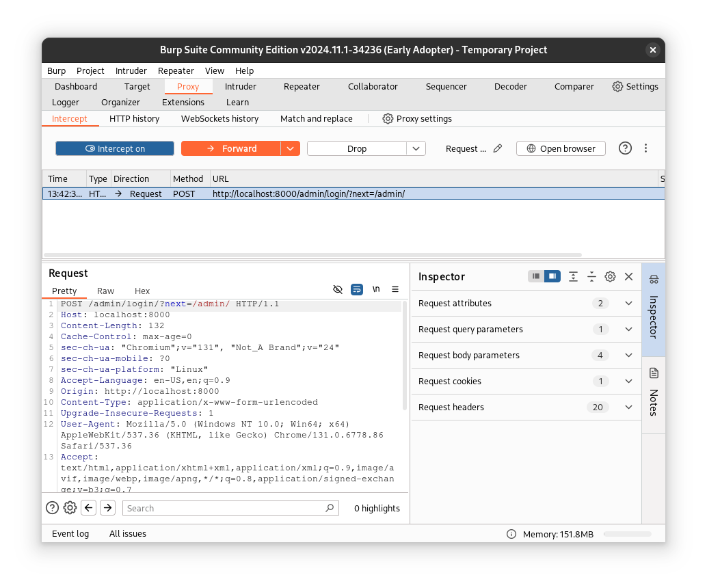Toggle the Intercept on button

[115, 149]
